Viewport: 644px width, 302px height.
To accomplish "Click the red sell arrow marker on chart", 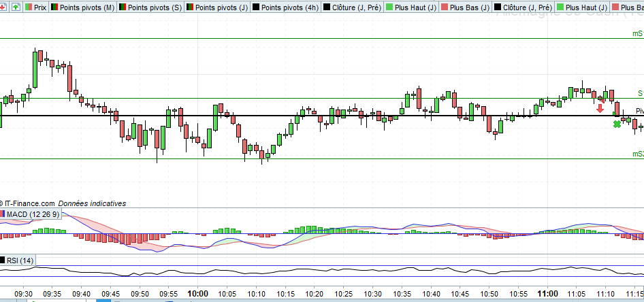I will click(600, 108).
